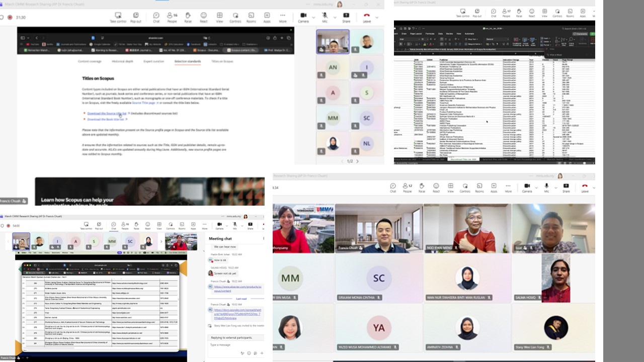Viewport: 644px width, 362px height.
Task: Open Chat in the 31:30 meeting toolbar
Action: (x=156, y=17)
